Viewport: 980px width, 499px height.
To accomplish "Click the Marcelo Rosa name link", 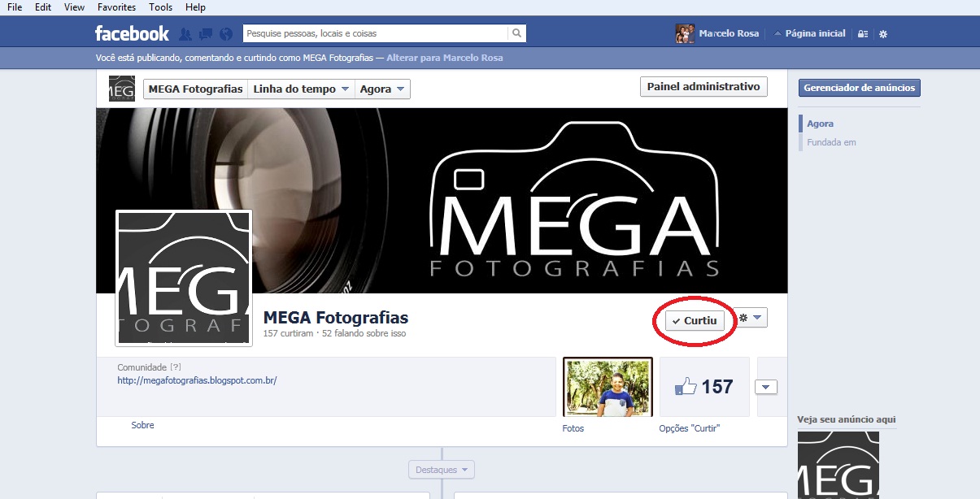I will click(730, 33).
